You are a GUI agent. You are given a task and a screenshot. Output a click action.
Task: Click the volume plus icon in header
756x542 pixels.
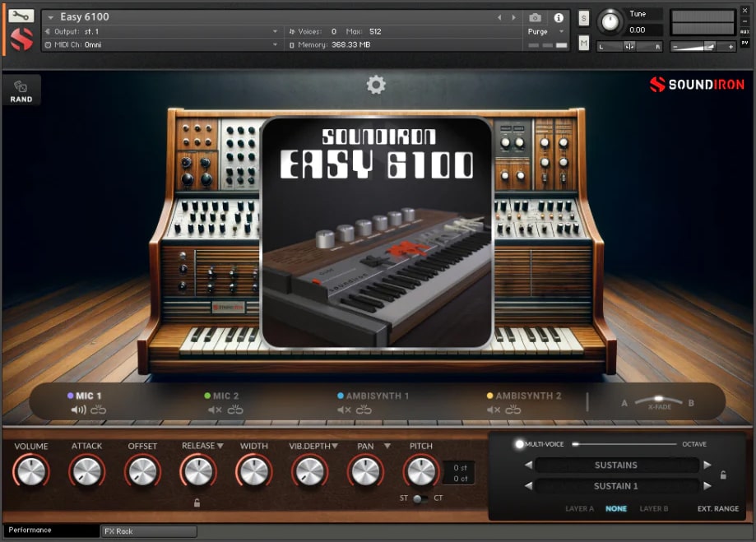click(x=731, y=47)
